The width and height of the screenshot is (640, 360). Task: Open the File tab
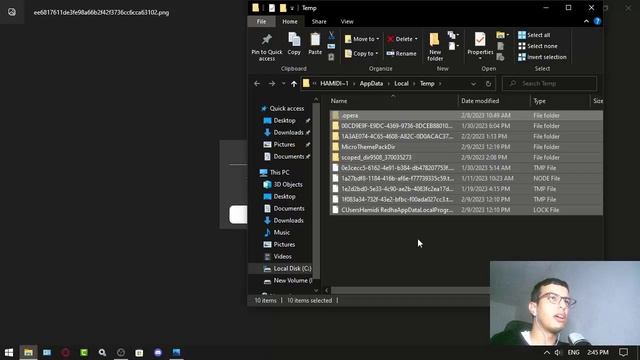pos(261,22)
